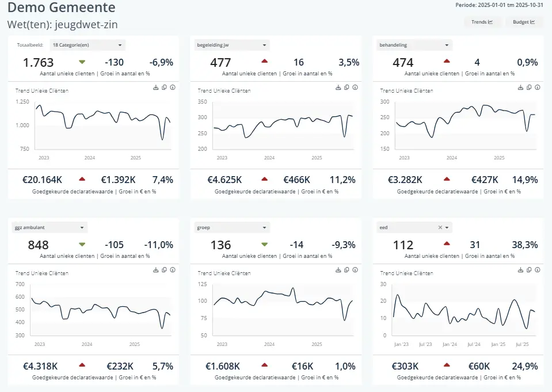This screenshot has width=552, height=392.
Task: Expand the ggz ambulant dropdown
Action: point(50,227)
